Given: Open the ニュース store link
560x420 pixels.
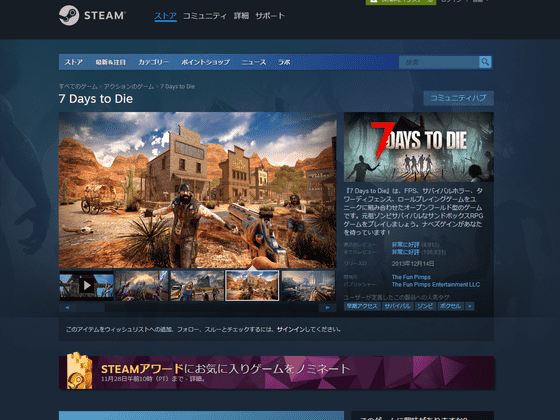Looking at the screenshot, I should click(254, 62).
